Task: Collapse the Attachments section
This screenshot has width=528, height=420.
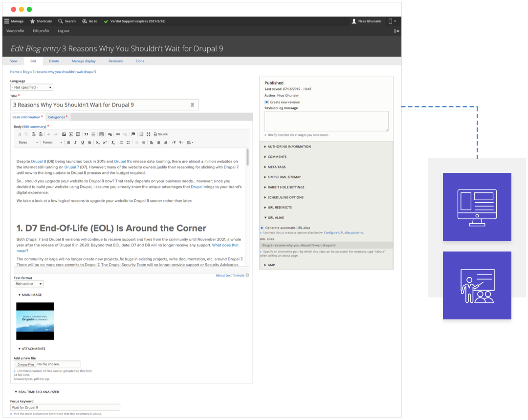Action: [32, 349]
